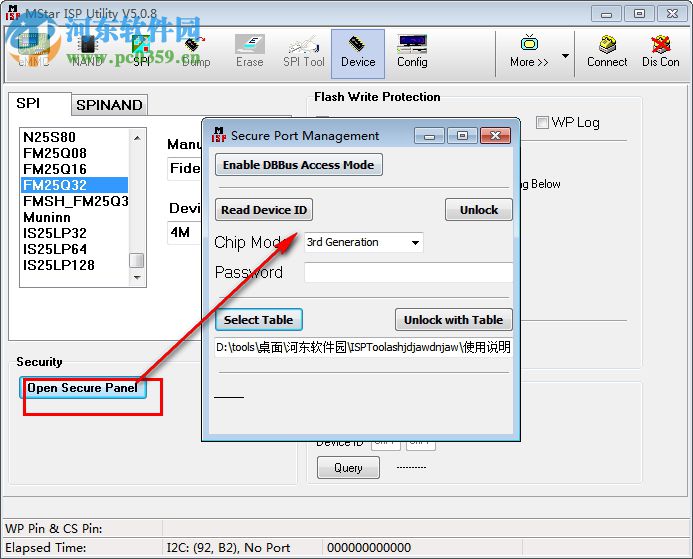Select FM25Q16 in the device list
Image resolution: width=693 pixels, height=559 pixels.
[x=74, y=169]
